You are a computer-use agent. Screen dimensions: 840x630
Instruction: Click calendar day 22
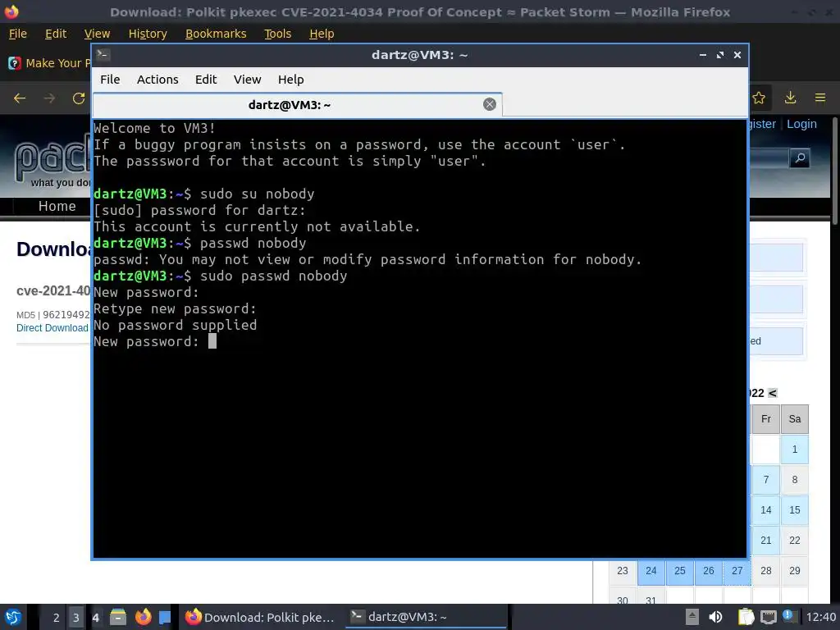[794, 541]
